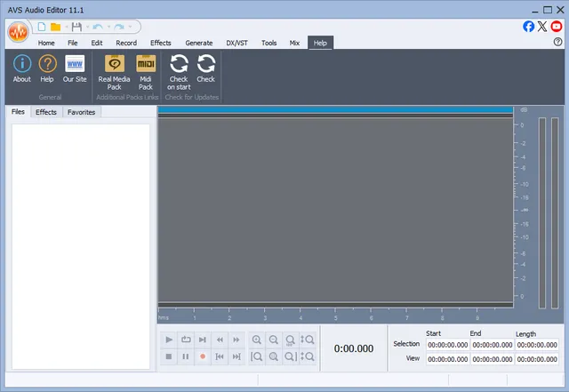Expand the undo history dropdown arrow
569x392 pixels.
click(108, 27)
